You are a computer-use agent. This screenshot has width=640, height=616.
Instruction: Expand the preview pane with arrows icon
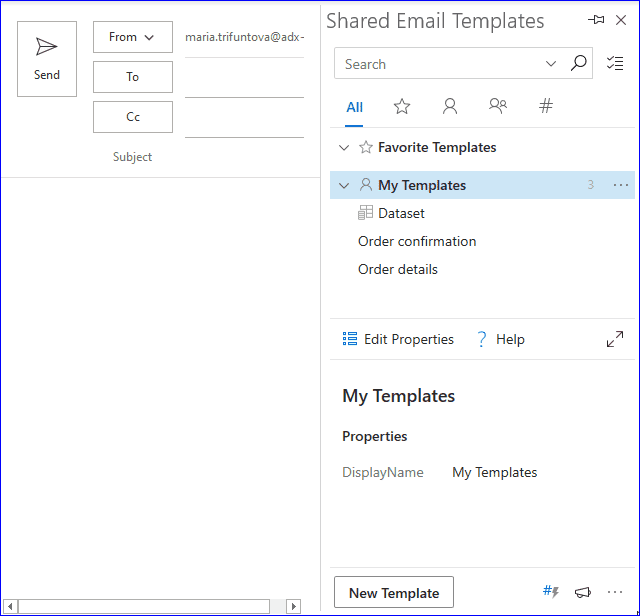tap(615, 339)
